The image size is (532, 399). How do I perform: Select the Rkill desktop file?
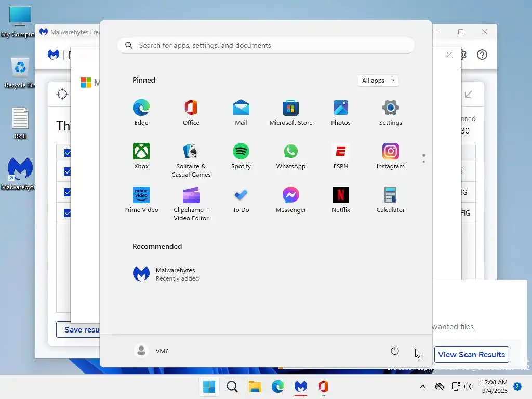[x=20, y=123]
